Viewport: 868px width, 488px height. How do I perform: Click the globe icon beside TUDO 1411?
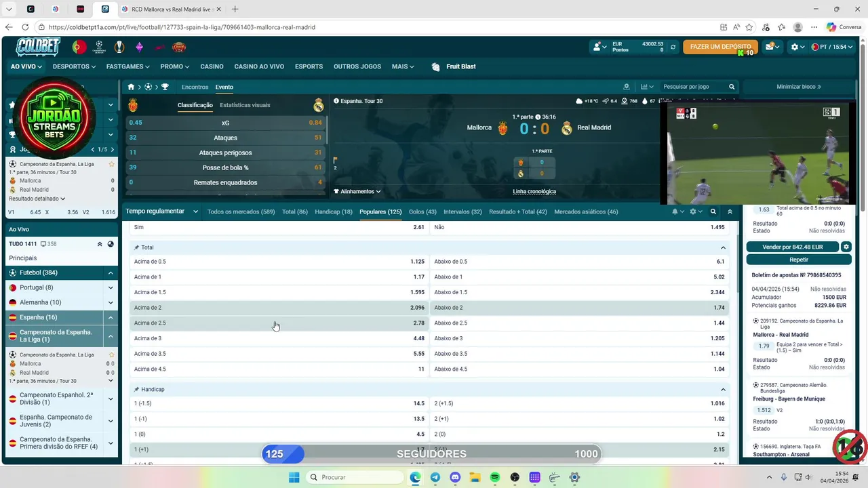111,244
